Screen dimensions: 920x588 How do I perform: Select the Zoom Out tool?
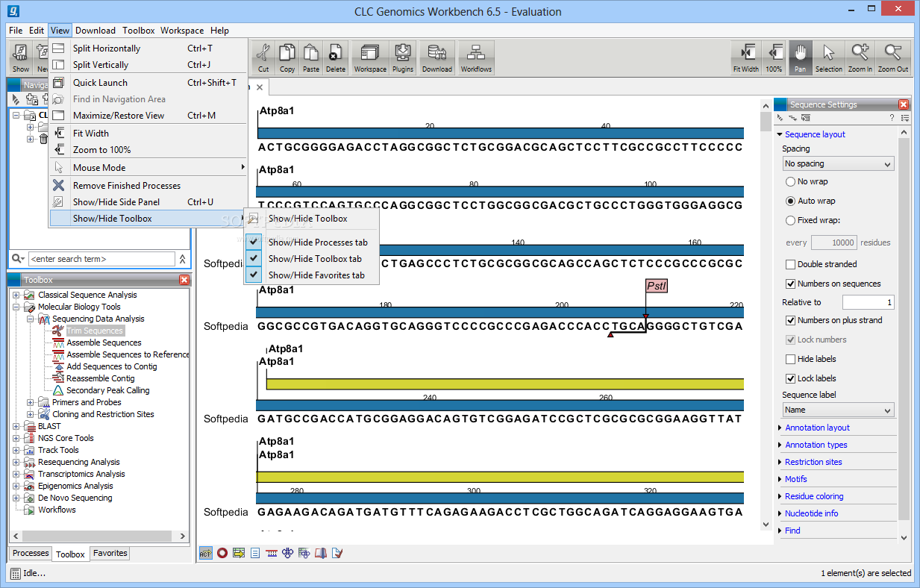coord(893,57)
